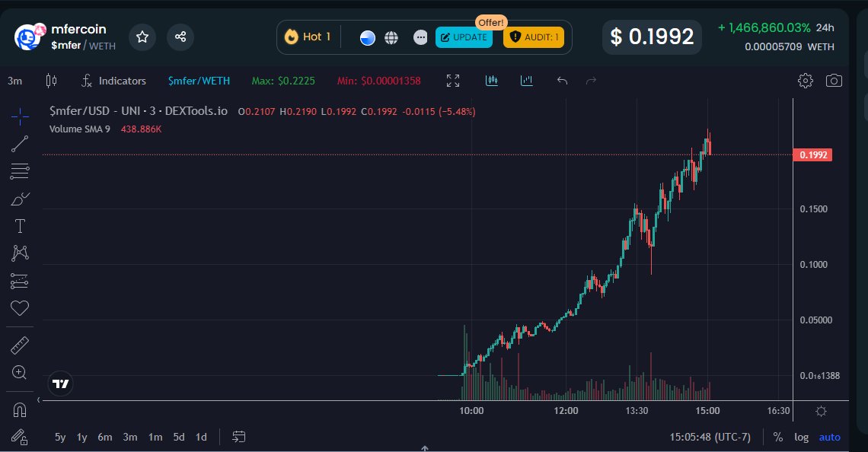Click the Min: $0.00001358 label
Image resolution: width=868 pixels, height=452 pixels.
(379, 81)
